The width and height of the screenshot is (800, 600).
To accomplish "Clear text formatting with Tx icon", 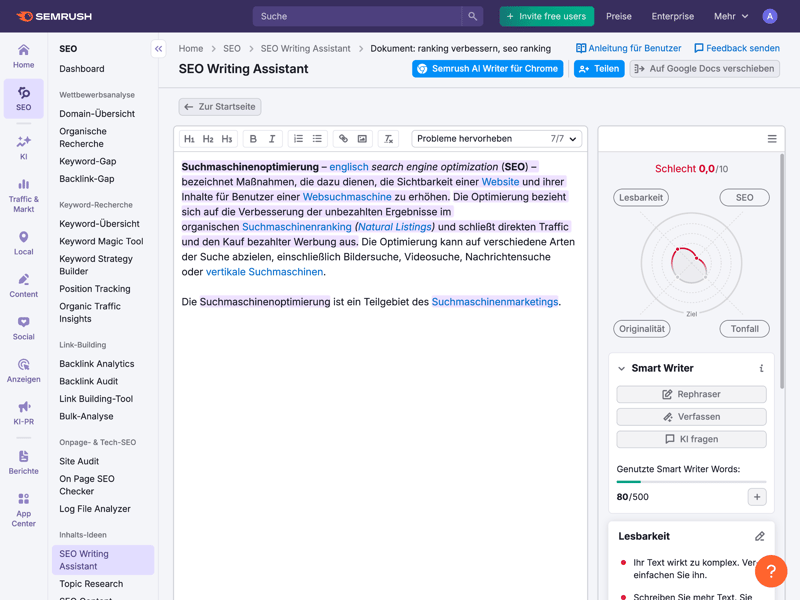I will pos(389,139).
